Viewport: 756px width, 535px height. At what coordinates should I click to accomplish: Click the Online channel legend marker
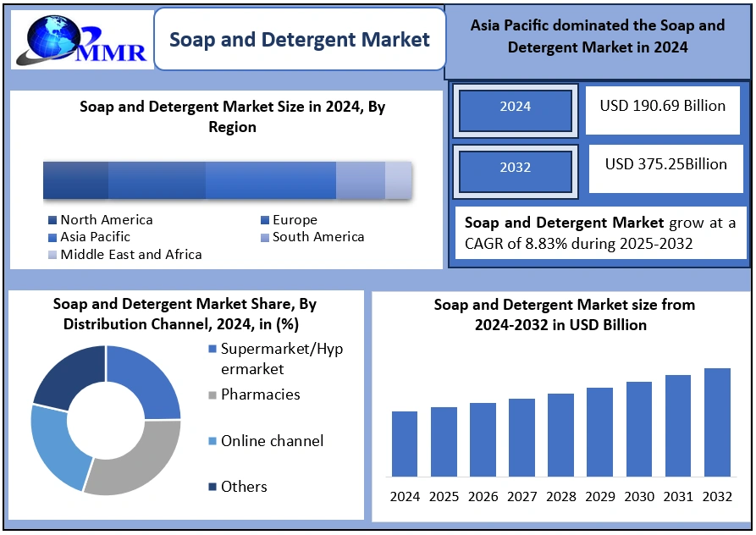(212, 442)
